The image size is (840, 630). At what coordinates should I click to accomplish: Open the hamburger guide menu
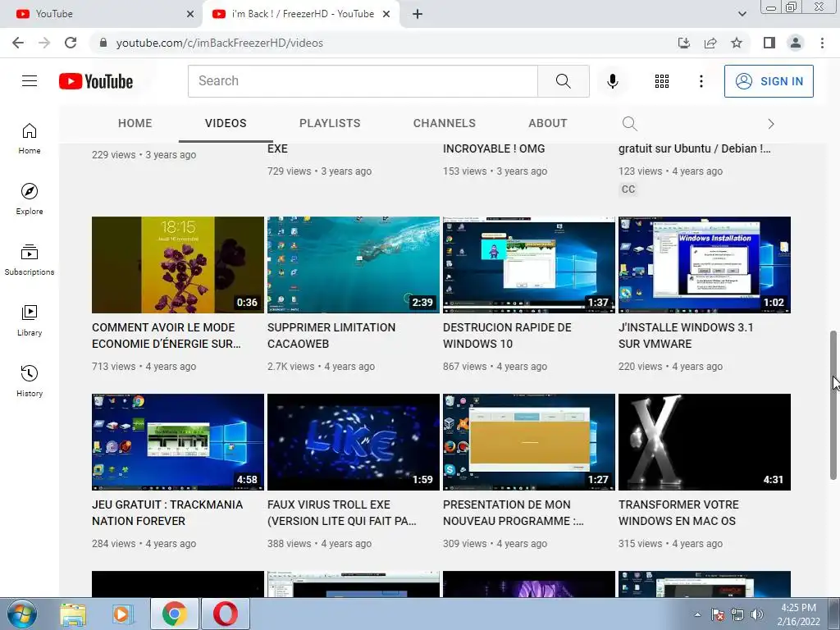point(30,81)
